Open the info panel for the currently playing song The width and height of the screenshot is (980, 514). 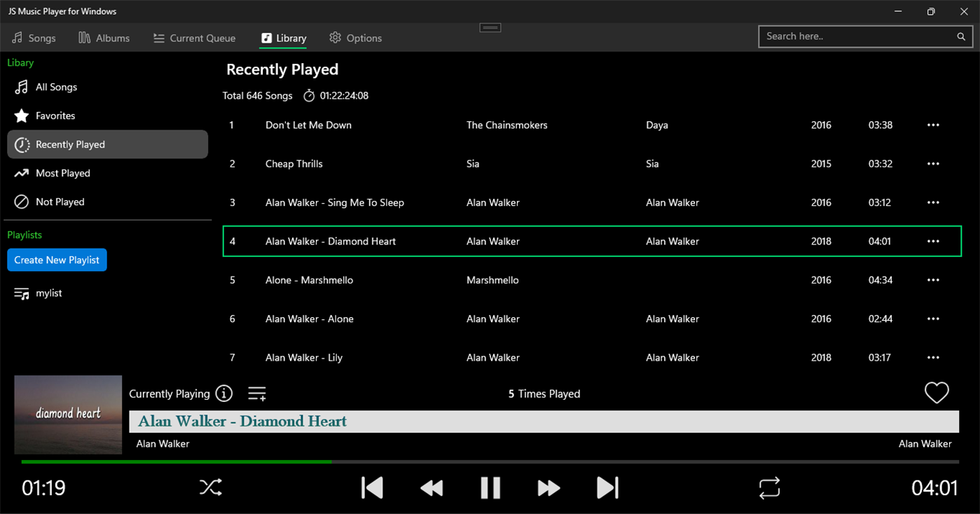[x=223, y=394]
